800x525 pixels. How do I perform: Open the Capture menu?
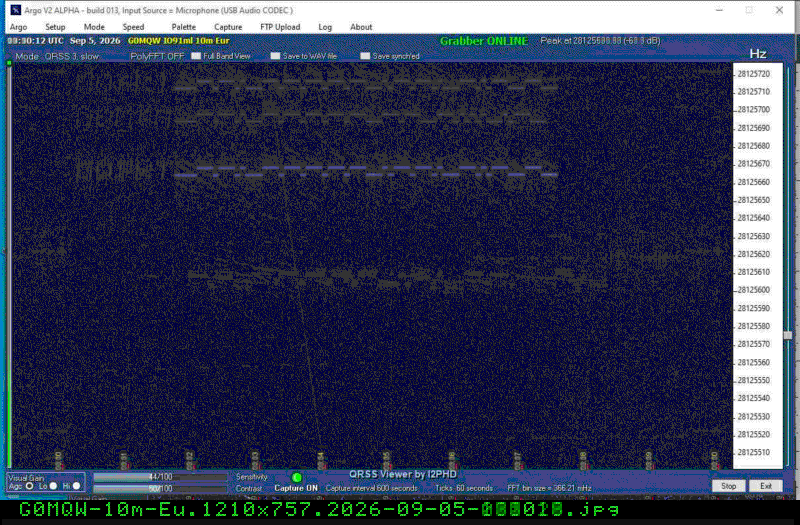click(228, 27)
